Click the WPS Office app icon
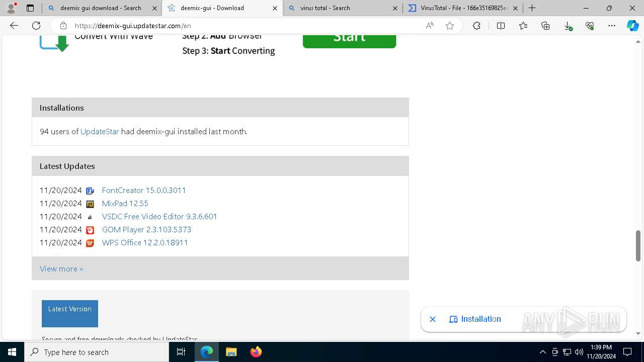644x362 pixels. 90,243
